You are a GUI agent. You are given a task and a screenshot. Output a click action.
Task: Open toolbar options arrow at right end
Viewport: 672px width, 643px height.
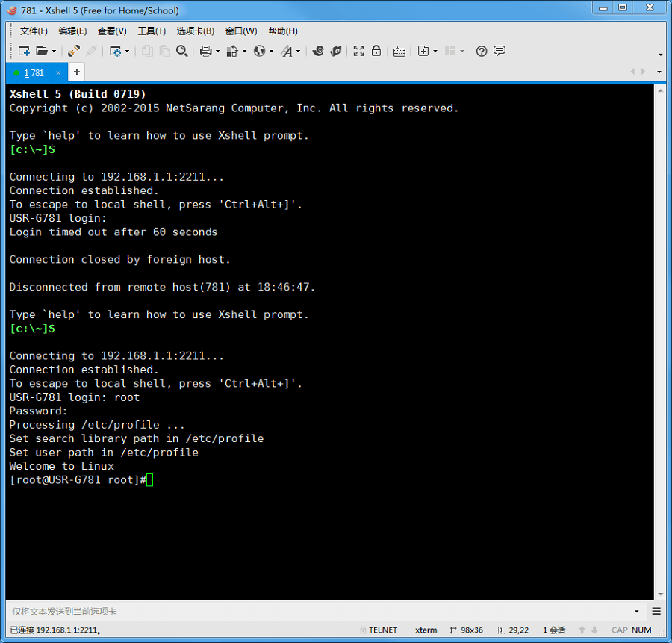pyautogui.click(x=661, y=55)
